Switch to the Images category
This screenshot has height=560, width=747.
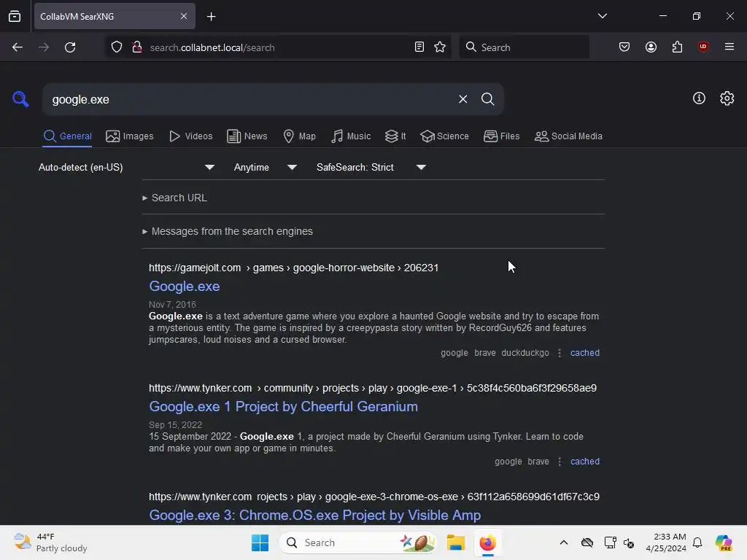(130, 136)
